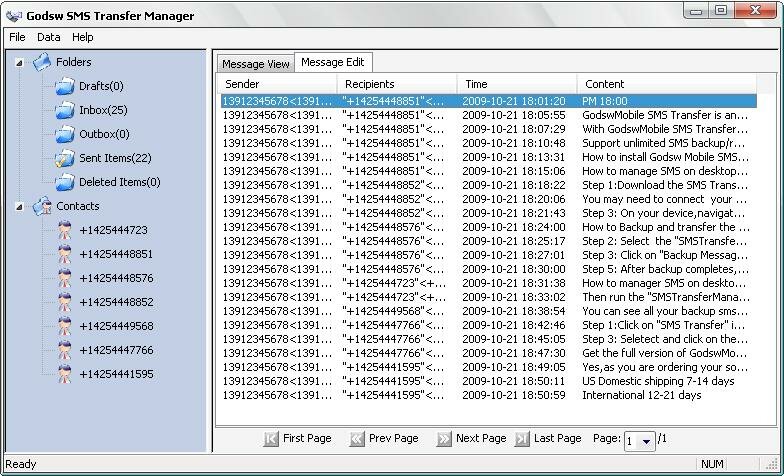Screen dimensions: 784x476
Task: Select the Drafts(0) folder label
Action: pos(101,86)
